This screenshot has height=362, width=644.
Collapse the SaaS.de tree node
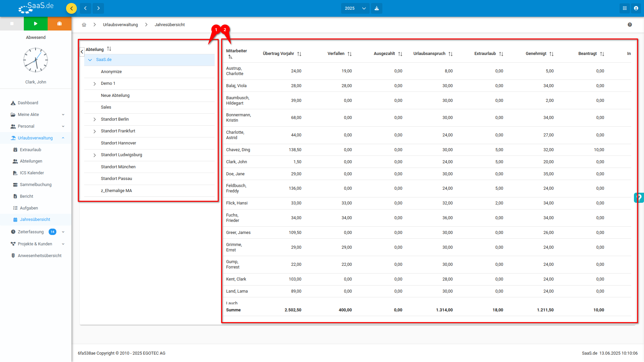pos(90,60)
